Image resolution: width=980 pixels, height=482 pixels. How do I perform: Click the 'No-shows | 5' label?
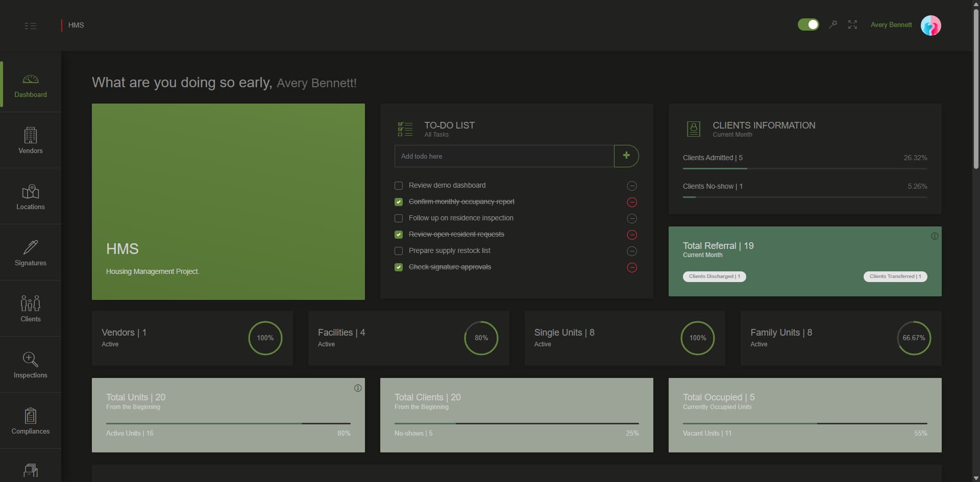pyautogui.click(x=413, y=434)
